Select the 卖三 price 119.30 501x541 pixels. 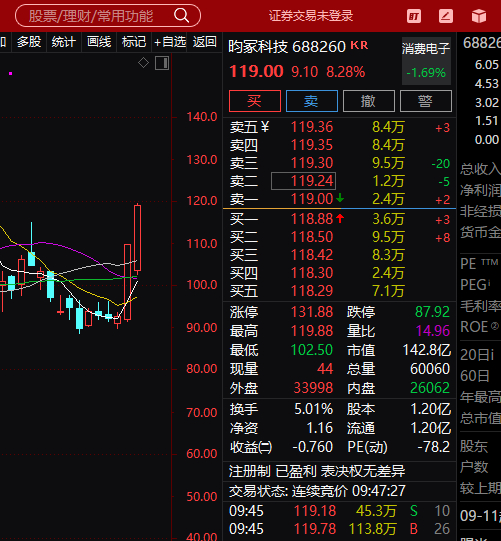pyautogui.click(x=312, y=163)
